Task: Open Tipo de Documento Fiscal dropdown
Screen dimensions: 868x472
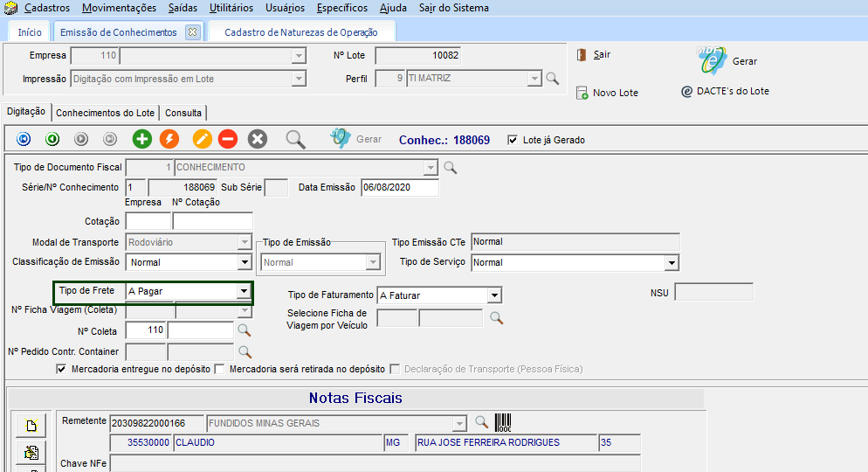Action: [431, 167]
